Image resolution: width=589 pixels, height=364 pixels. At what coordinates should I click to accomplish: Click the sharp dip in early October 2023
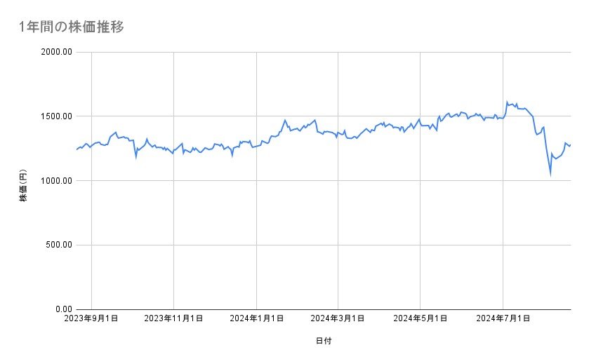tap(136, 157)
